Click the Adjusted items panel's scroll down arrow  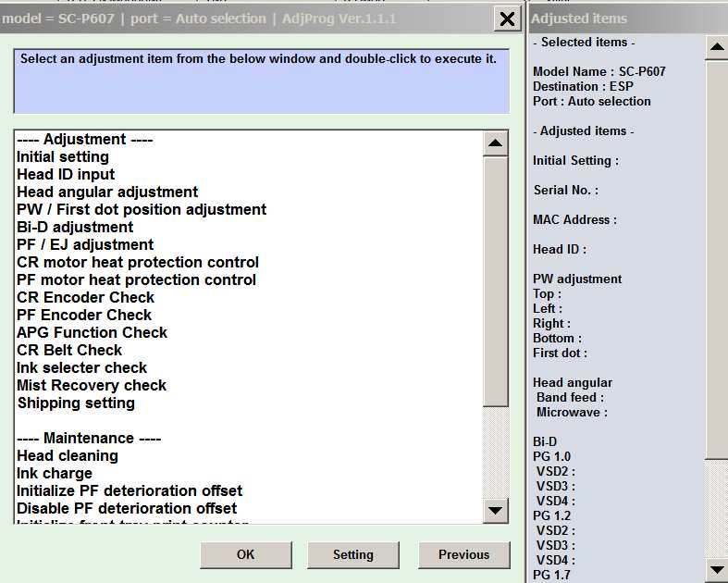(x=716, y=569)
